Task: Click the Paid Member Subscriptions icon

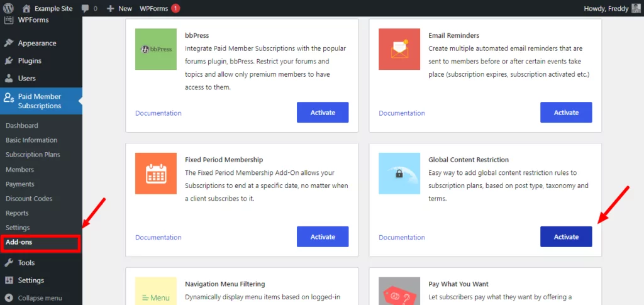Action: (9, 98)
